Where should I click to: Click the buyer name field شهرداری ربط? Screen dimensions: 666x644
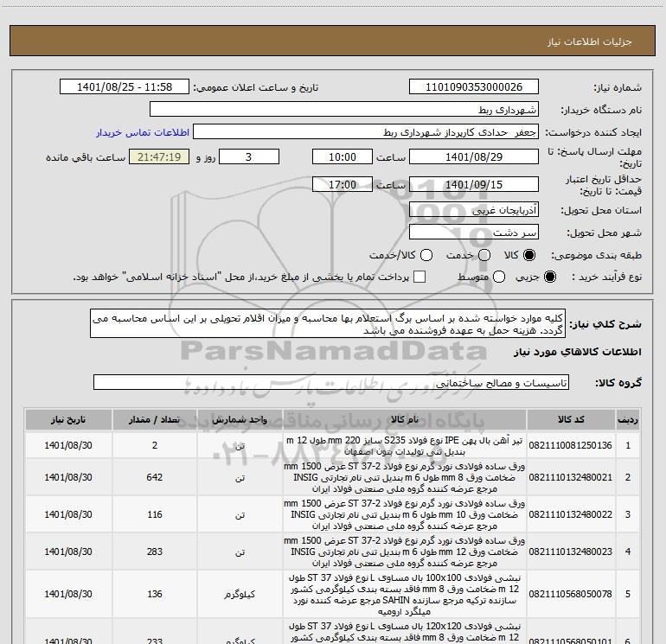pos(344,110)
